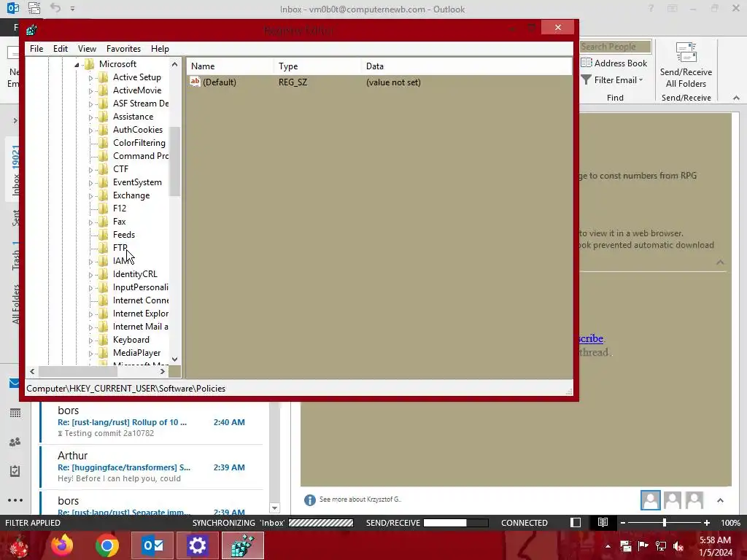The image size is (747, 560).
Task: Click the Outlook zoom slider handle
Action: [x=665, y=523]
